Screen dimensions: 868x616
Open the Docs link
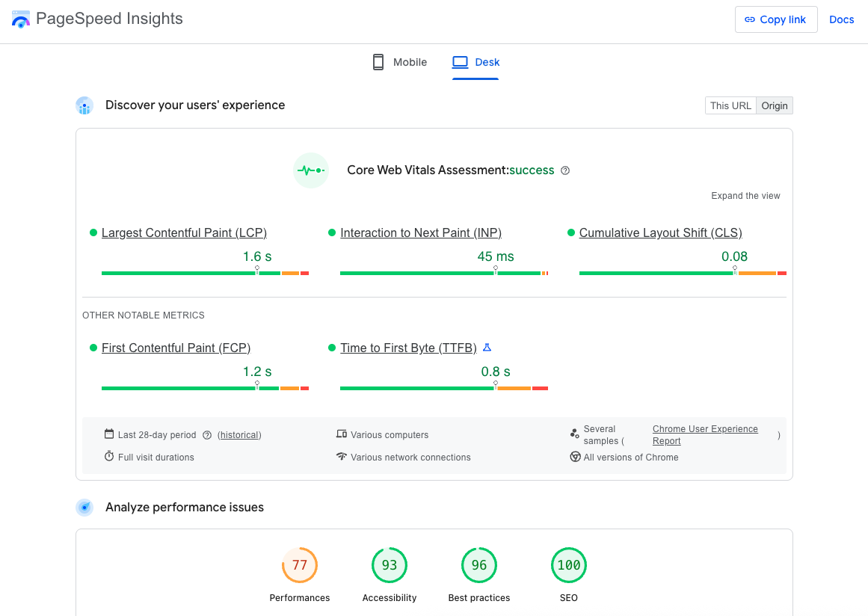pyautogui.click(x=841, y=20)
